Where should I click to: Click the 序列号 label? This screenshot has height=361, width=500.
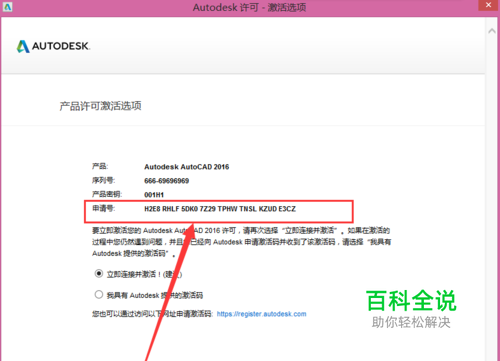pyautogui.click(x=104, y=180)
